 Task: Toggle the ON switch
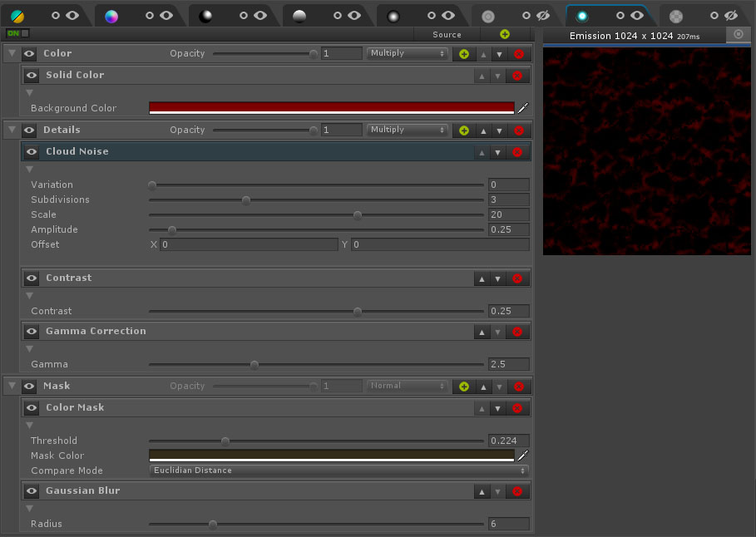pyautogui.click(x=17, y=33)
